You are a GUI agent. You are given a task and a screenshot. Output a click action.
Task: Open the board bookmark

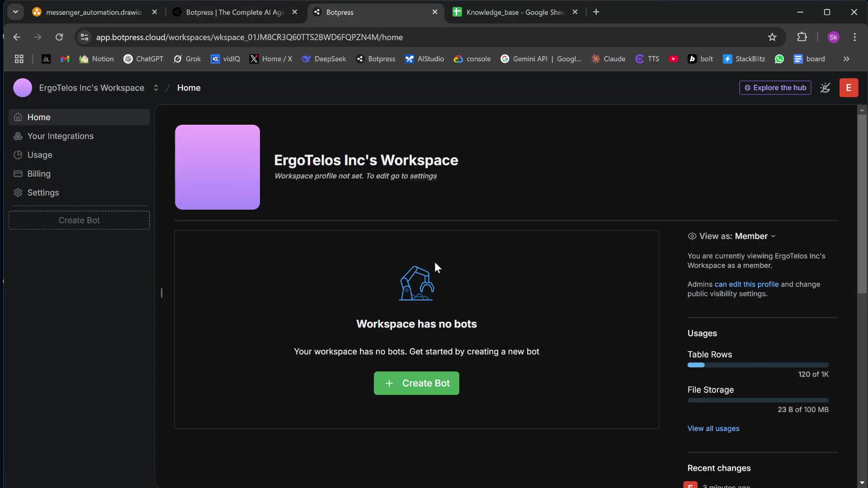pos(809,59)
